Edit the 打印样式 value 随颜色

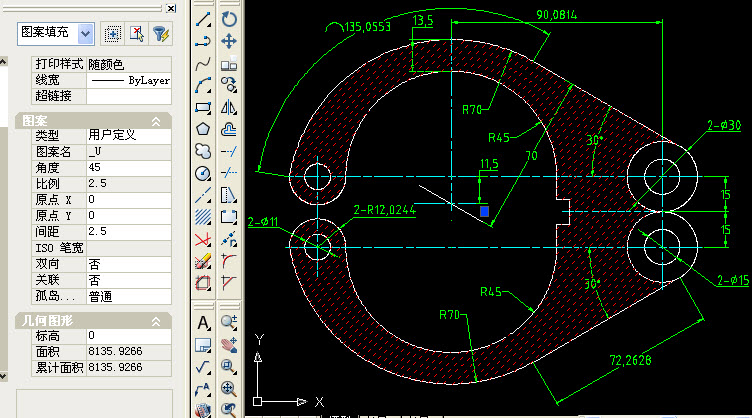tap(129, 64)
